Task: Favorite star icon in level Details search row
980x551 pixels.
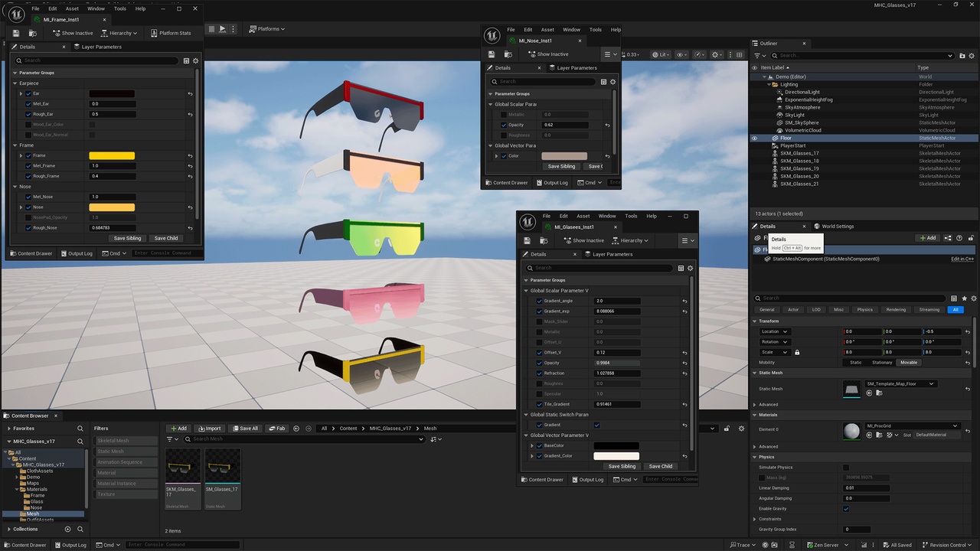Action: click(964, 298)
